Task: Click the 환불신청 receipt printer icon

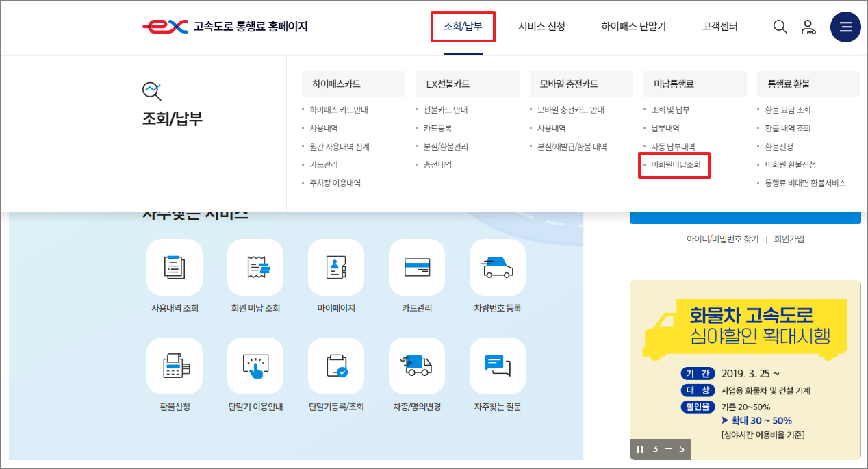Action: click(x=175, y=366)
